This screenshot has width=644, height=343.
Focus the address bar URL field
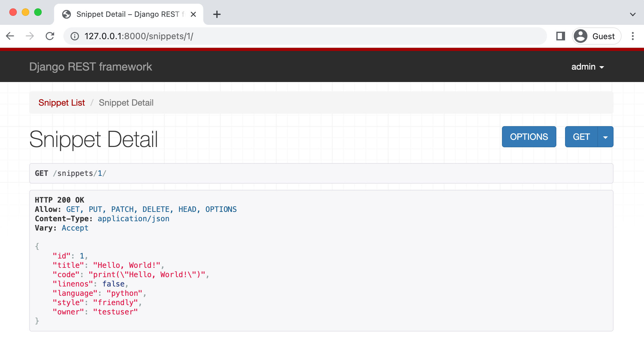(x=305, y=36)
